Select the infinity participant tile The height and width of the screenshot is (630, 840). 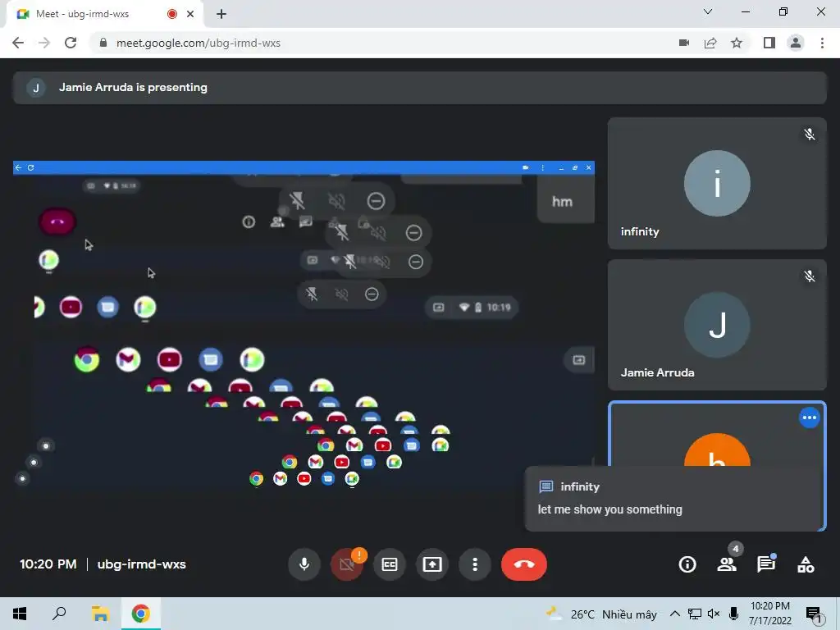coord(717,183)
